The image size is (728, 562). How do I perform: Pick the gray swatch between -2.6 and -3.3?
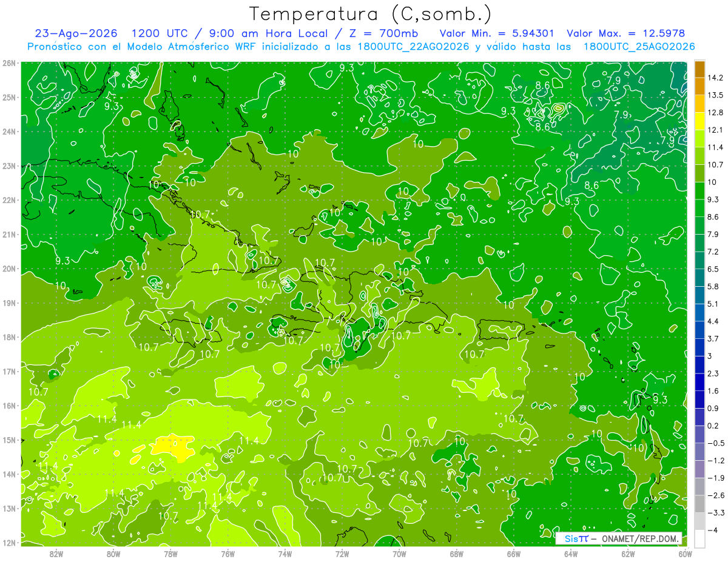pos(699,504)
